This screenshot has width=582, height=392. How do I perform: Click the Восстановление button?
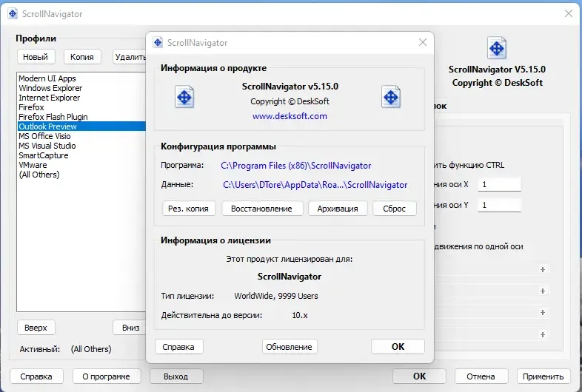point(261,209)
